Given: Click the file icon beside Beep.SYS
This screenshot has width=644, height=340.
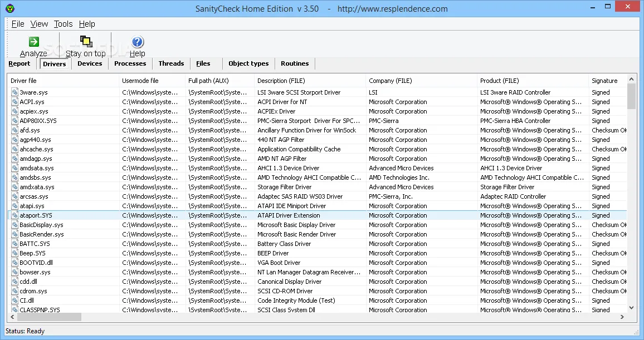Looking at the screenshot, I should 15,253.
